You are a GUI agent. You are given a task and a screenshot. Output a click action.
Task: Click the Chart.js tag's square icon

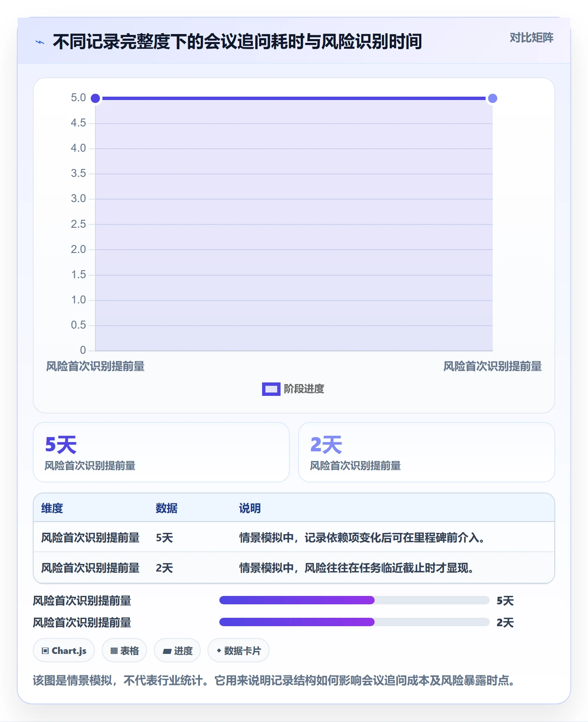pyautogui.click(x=45, y=651)
